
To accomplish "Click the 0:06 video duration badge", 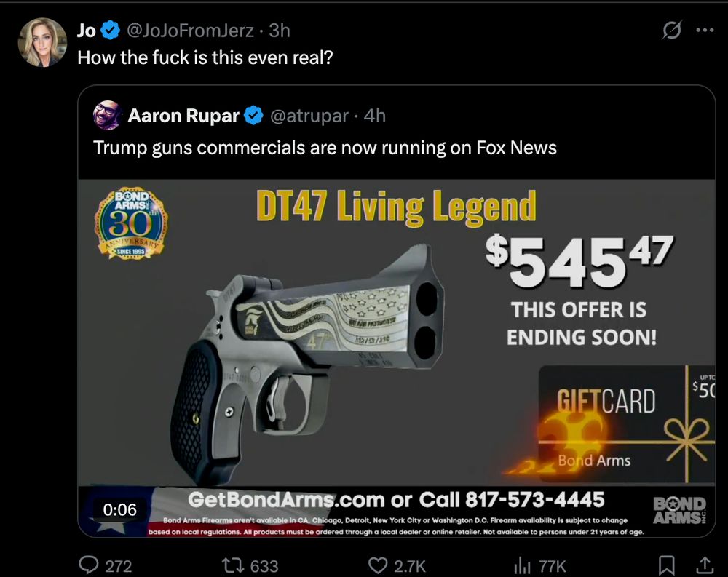I will (120, 509).
